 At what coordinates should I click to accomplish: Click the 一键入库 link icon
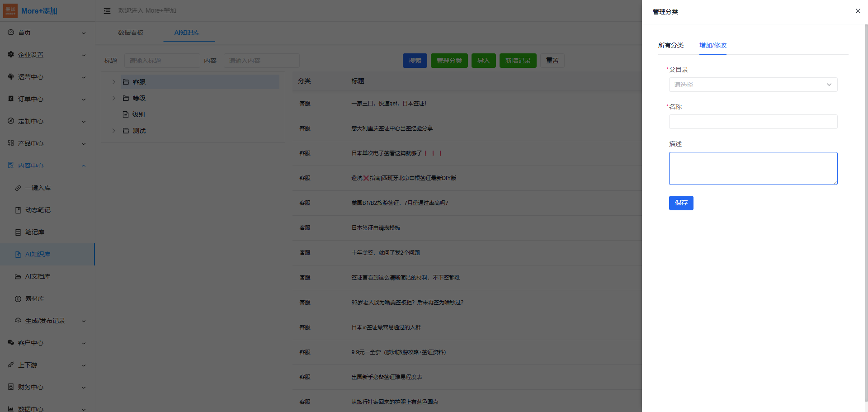[18, 188]
